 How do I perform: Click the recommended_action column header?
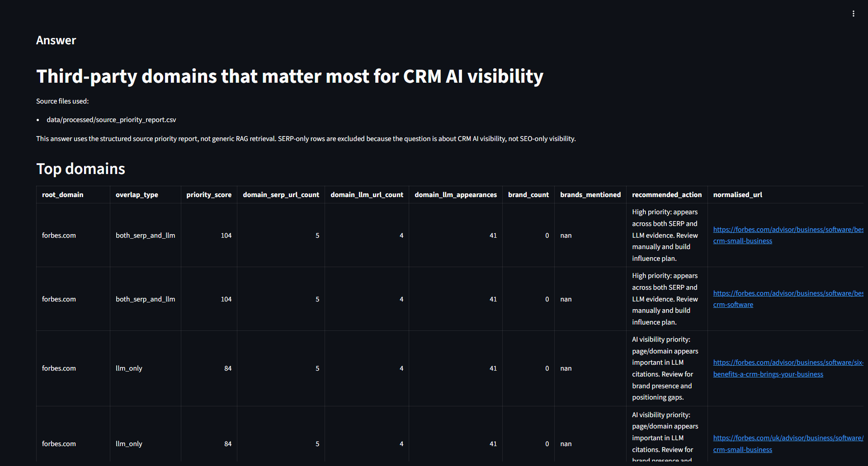click(667, 195)
